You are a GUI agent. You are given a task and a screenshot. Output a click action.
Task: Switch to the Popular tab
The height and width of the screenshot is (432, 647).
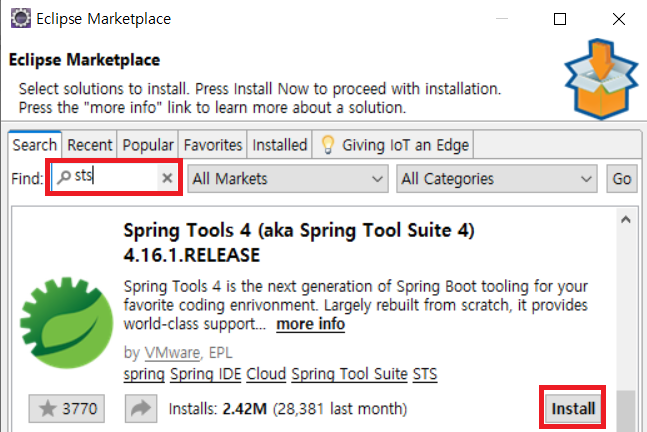[x=148, y=145]
